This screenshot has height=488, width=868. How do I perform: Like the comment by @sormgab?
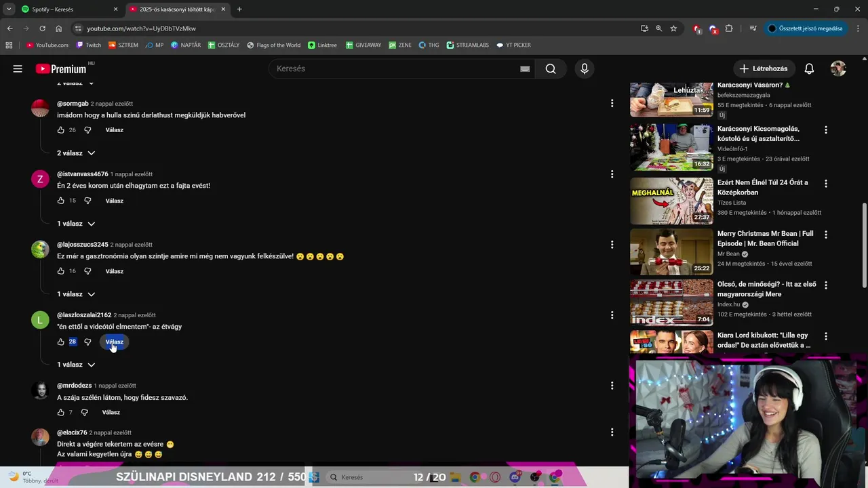point(60,130)
